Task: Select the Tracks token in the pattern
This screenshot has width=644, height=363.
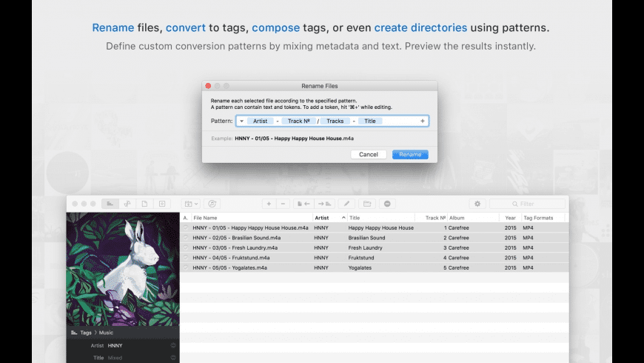Action: coord(335,121)
